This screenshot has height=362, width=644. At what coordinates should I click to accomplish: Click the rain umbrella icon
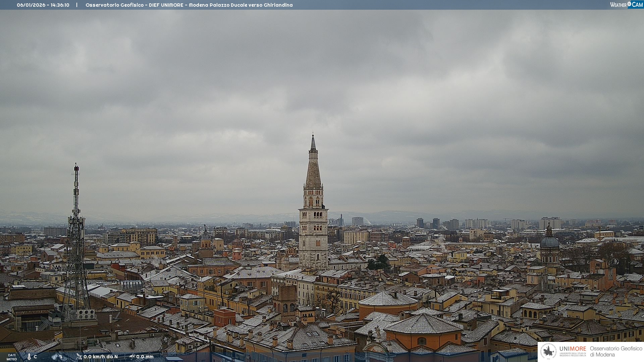(132, 357)
